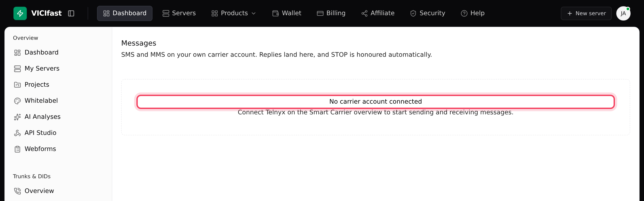Click the Trunks Overview phone icon
Viewport: 644px width, 201px height.
pos(17,191)
